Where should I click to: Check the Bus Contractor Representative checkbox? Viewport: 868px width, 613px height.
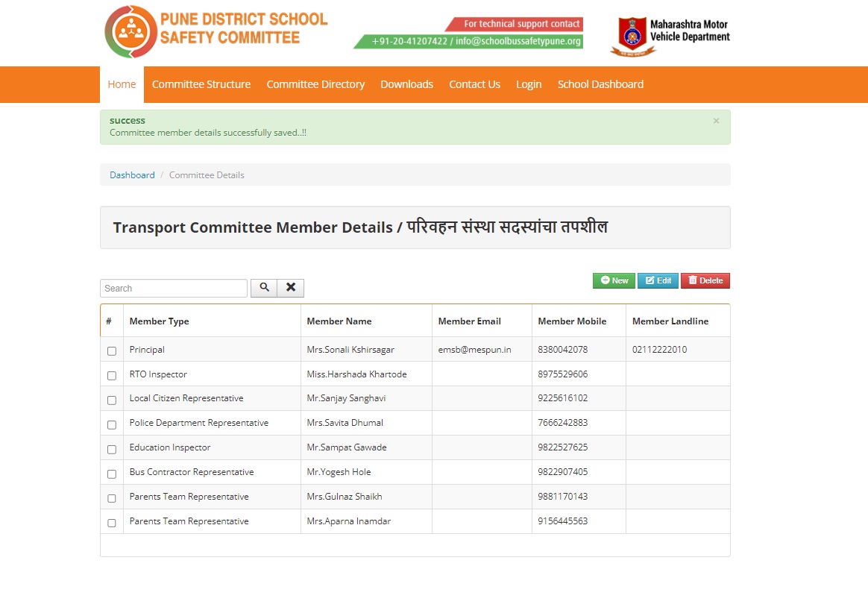pos(112,474)
